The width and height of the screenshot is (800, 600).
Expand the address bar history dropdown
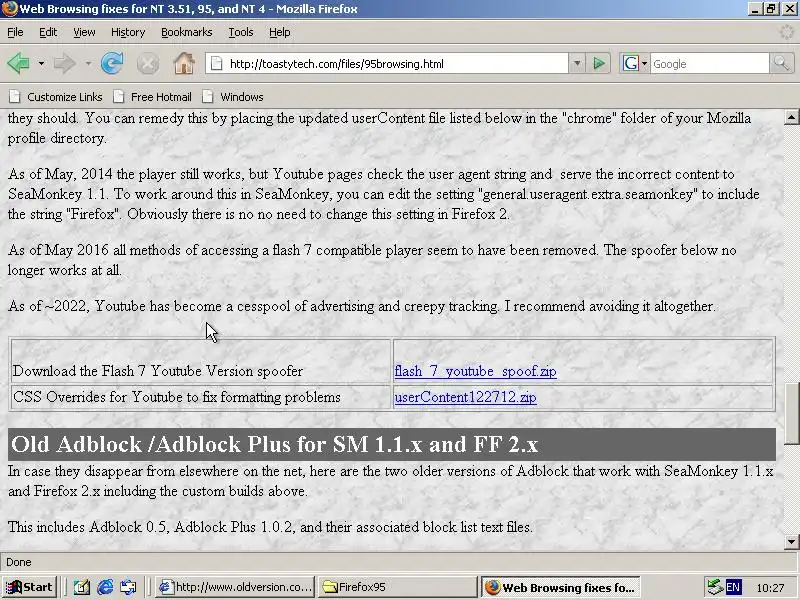tap(577, 64)
